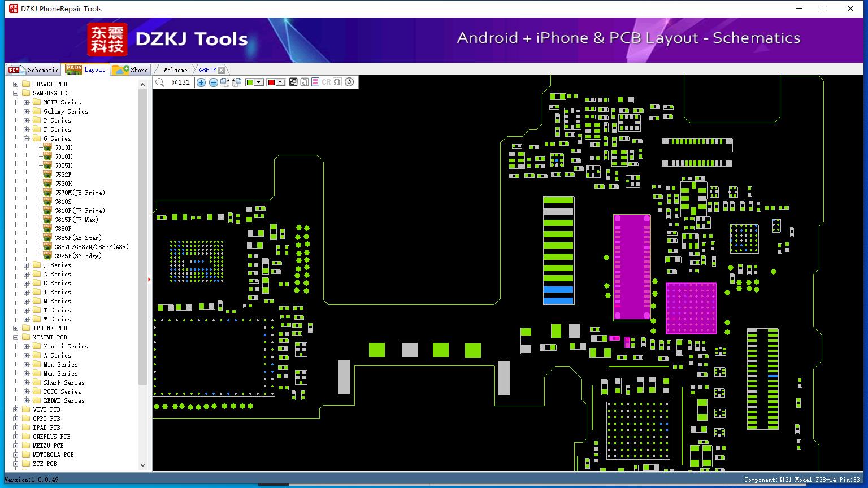Zoom in with the blue plus icon
Viewport: 868px width, 488px height.
[x=201, y=82]
